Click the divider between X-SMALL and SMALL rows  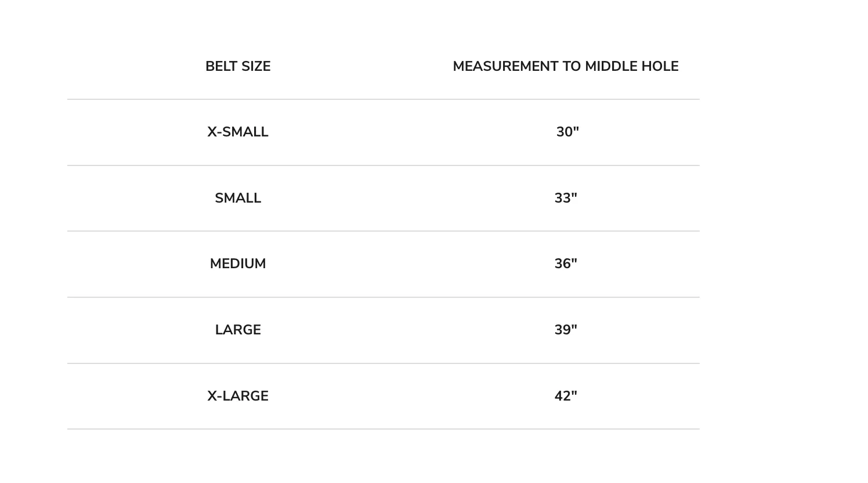point(383,165)
